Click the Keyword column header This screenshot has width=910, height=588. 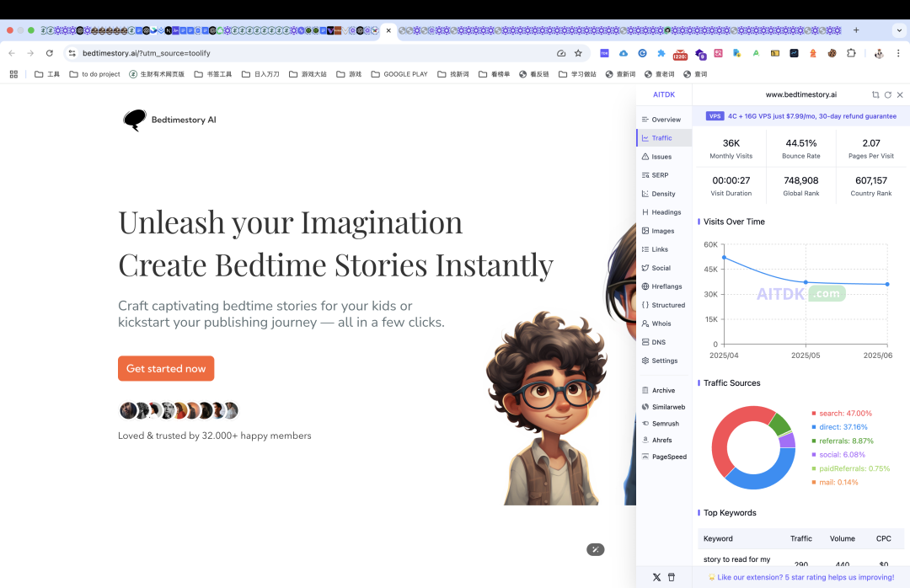pos(718,538)
